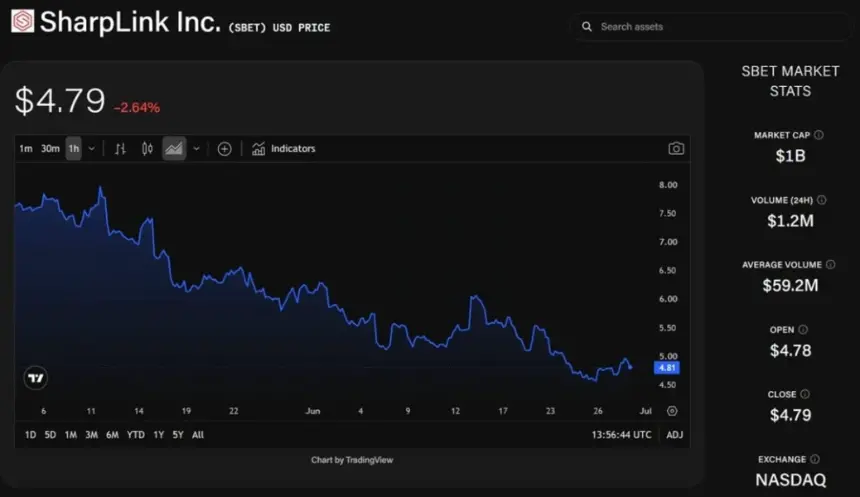Screen dimensions: 860x497
Task: Select the area chart style
Action: click(x=174, y=149)
